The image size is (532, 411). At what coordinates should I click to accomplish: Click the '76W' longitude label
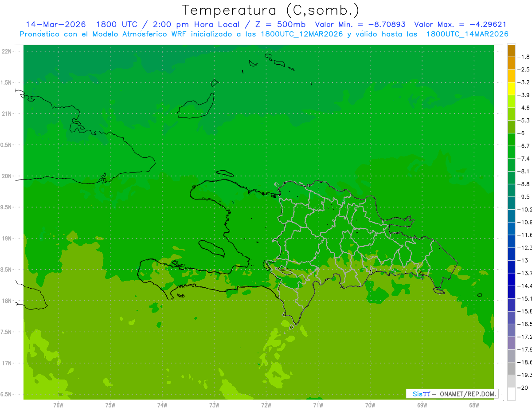[58, 405]
